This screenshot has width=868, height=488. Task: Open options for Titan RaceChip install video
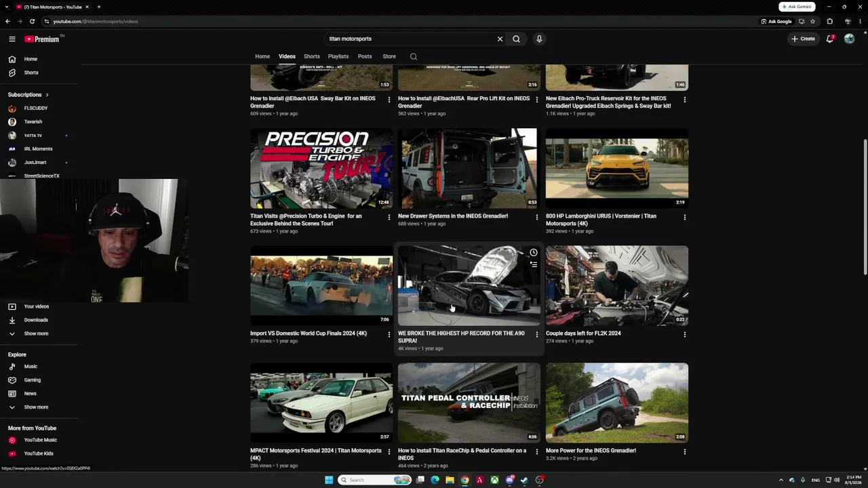click(536, 452)
